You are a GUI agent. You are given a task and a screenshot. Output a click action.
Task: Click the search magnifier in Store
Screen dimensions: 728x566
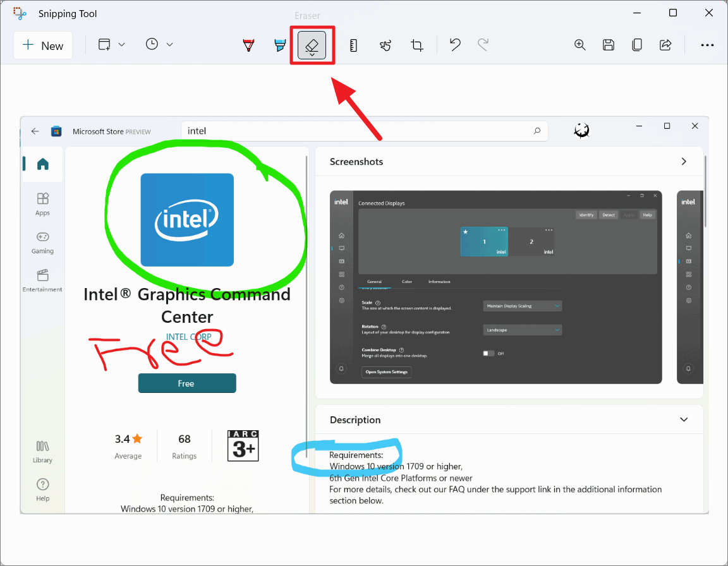point(537,131)
